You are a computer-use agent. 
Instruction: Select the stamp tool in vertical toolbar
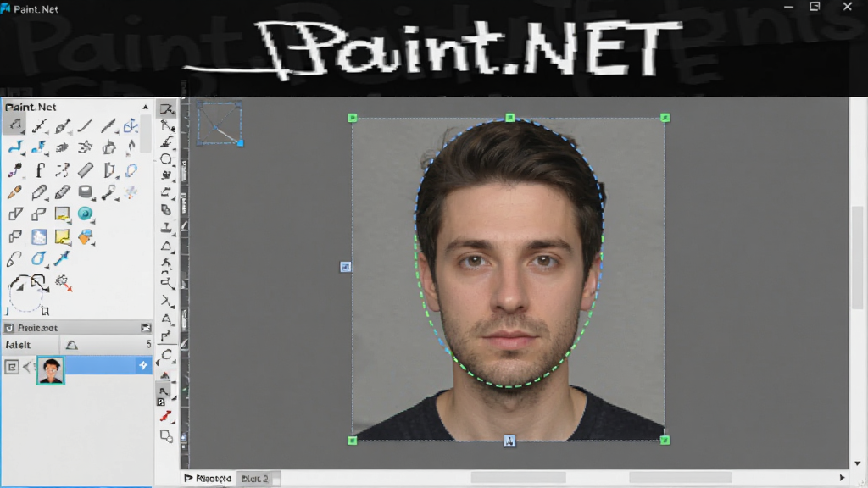coord(166,227)
